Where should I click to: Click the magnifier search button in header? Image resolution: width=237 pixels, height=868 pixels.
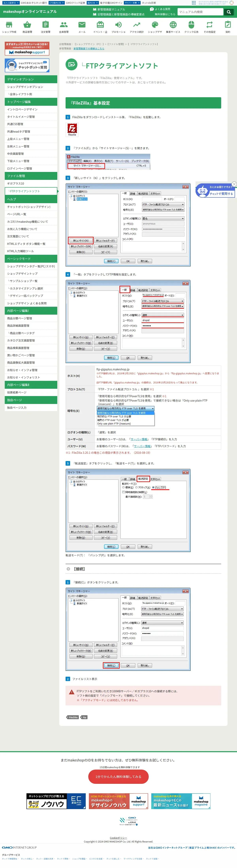[229, 12]
